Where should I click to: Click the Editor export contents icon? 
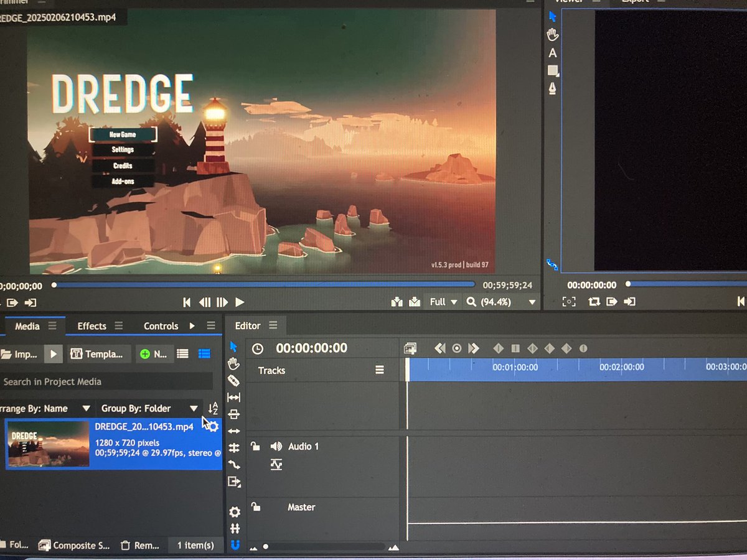pyautogui.click(x=234, y=482)
